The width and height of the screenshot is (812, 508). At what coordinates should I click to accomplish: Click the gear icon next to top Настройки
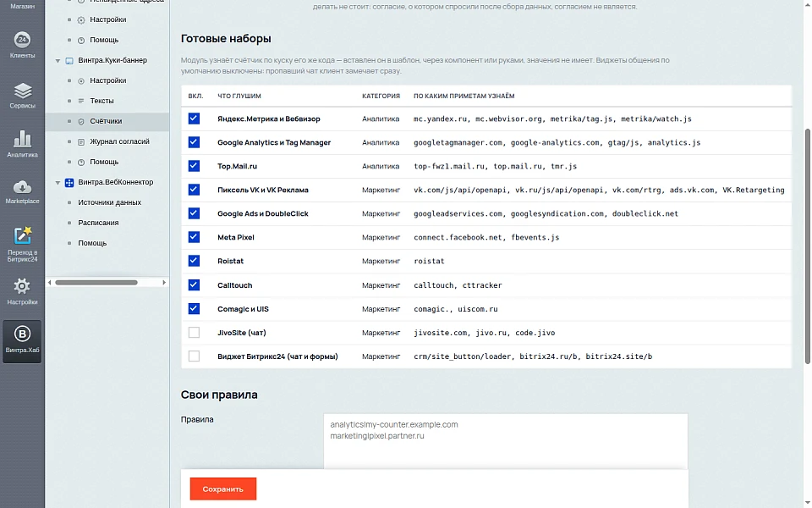[x=81, y=20]
